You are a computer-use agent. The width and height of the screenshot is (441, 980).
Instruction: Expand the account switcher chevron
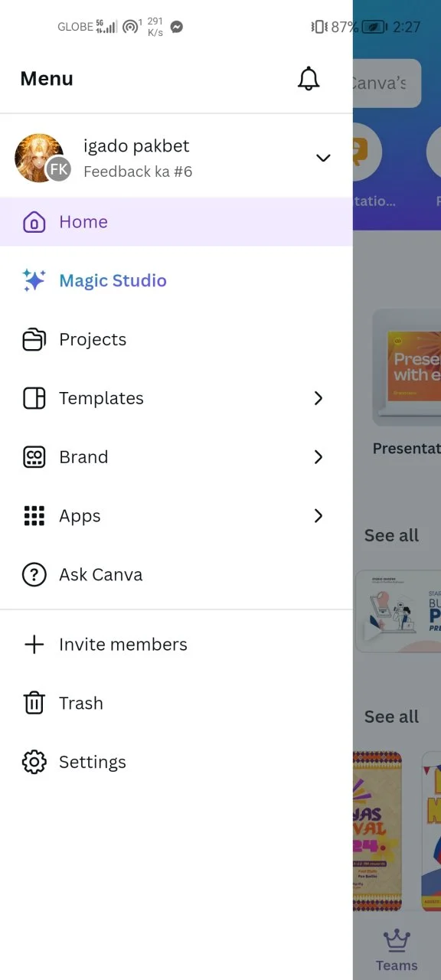point(323,158)
